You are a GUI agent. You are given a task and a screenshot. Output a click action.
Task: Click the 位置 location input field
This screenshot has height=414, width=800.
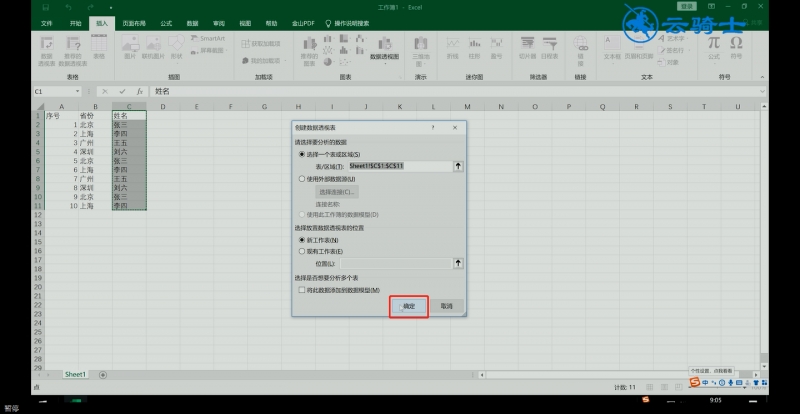[x=395, y=263]
